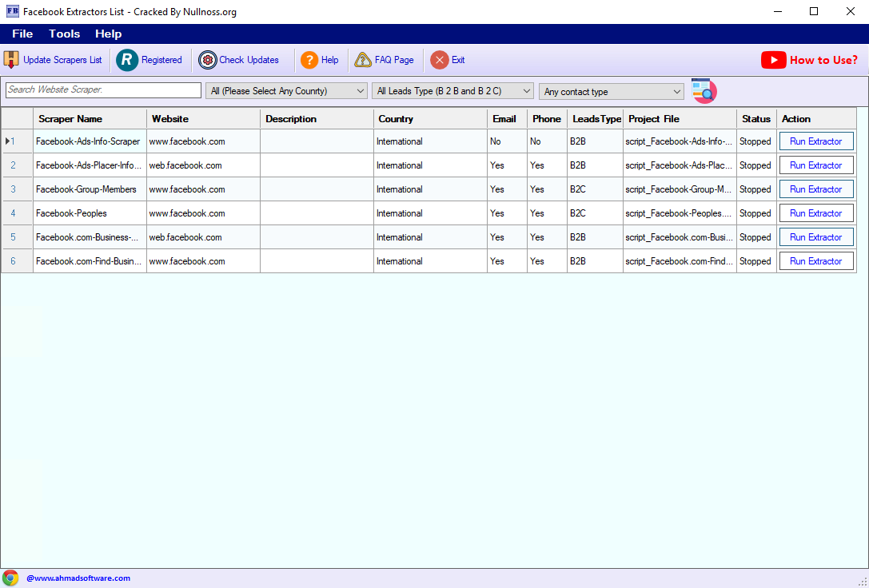Click the Check Updates toolbar label
This screenshot has height=588, width=869.
tap(249, 60)
